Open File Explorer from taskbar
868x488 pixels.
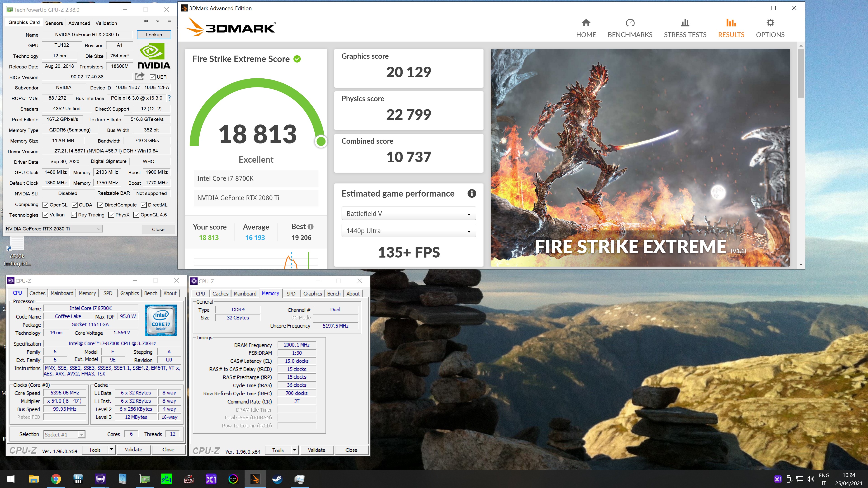coord(34,479)
